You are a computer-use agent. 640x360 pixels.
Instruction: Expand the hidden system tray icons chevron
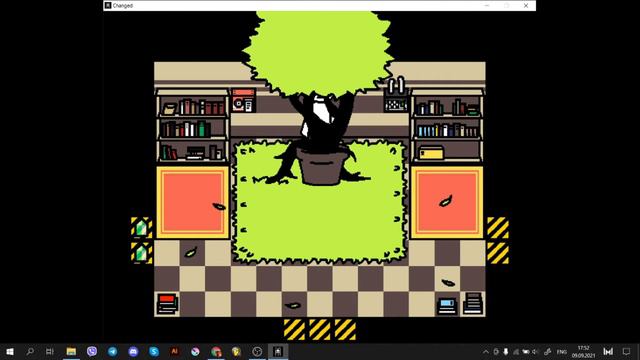coord(486,351)
